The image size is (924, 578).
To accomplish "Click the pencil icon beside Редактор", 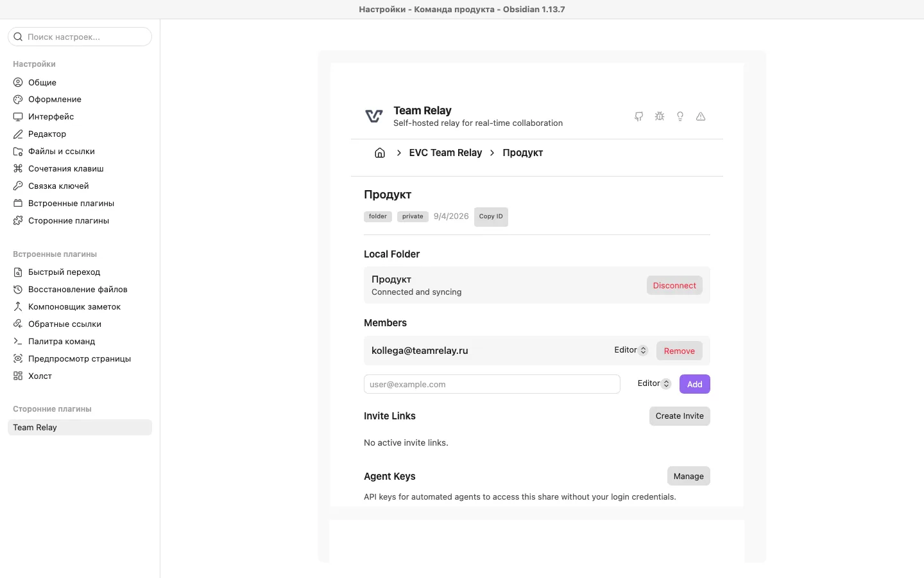I will (18, 134).
